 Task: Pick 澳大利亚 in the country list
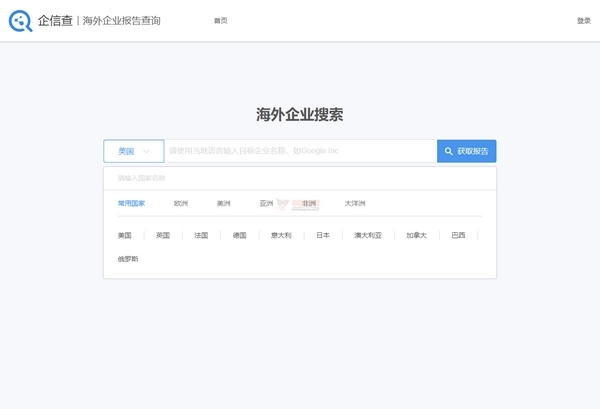tap(368, 235)
